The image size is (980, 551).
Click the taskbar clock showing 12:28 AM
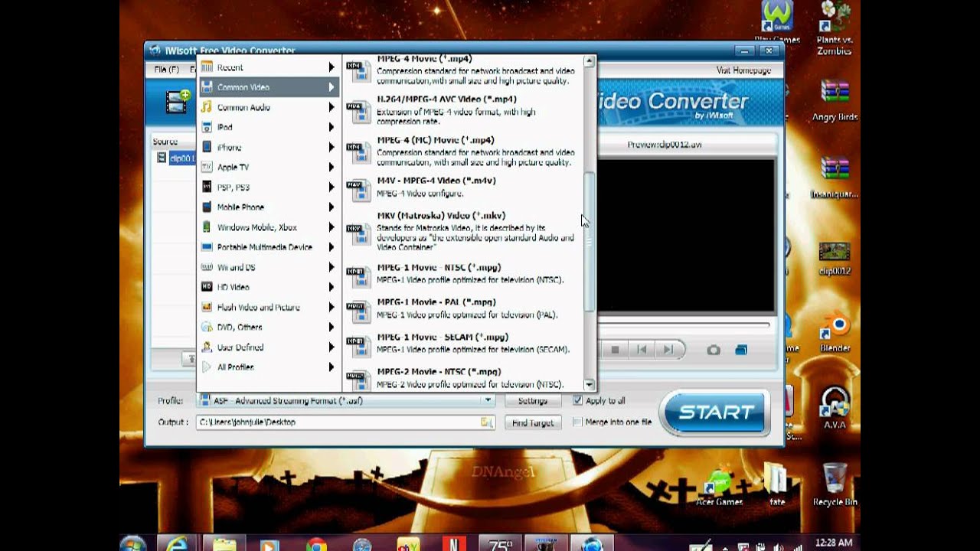(834, 543)
